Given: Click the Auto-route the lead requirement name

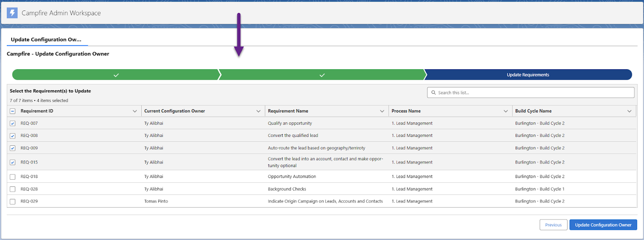Looking at the screenshot, I should (x=317, y=148).
